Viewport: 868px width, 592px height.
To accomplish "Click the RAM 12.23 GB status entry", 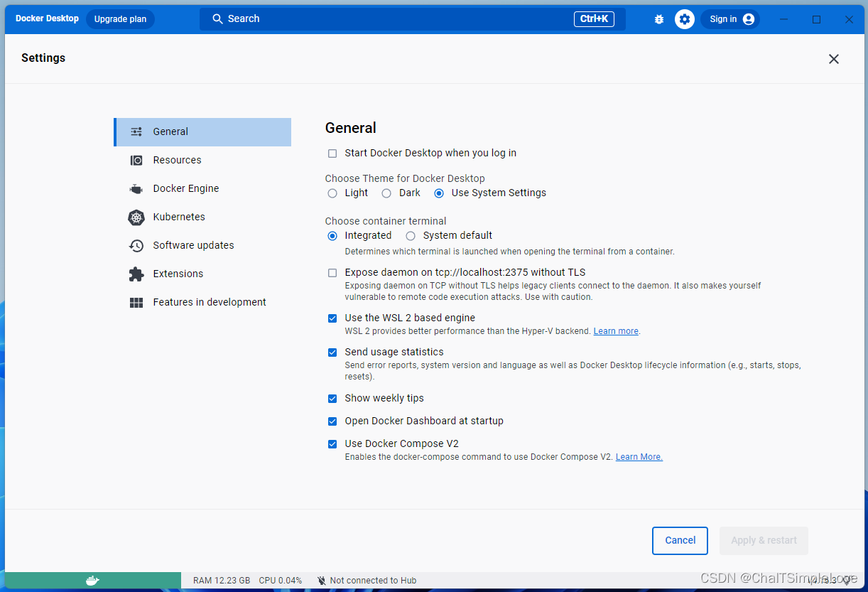I will point(222,581).
